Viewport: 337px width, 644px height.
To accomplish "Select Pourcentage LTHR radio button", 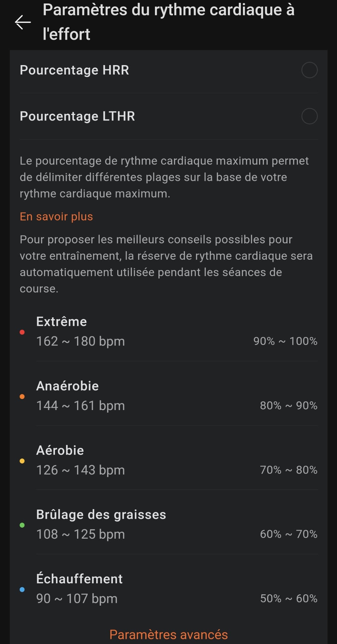I will coord(309,116).
